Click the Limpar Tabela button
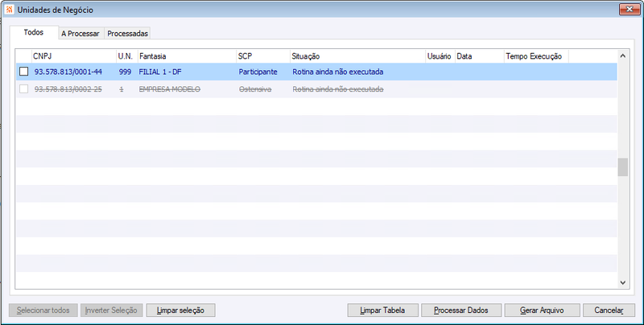The width and height of the screenshot is (644, 325). point(382,311)
